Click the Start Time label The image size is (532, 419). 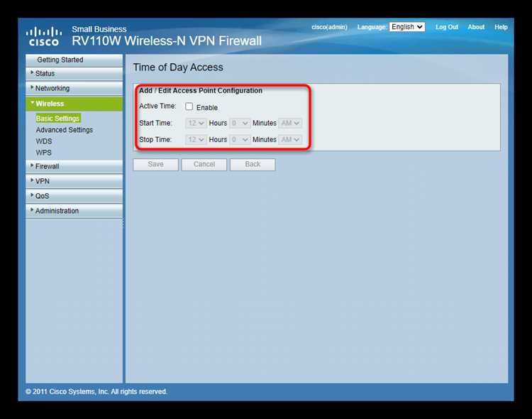tap(155, 123)
